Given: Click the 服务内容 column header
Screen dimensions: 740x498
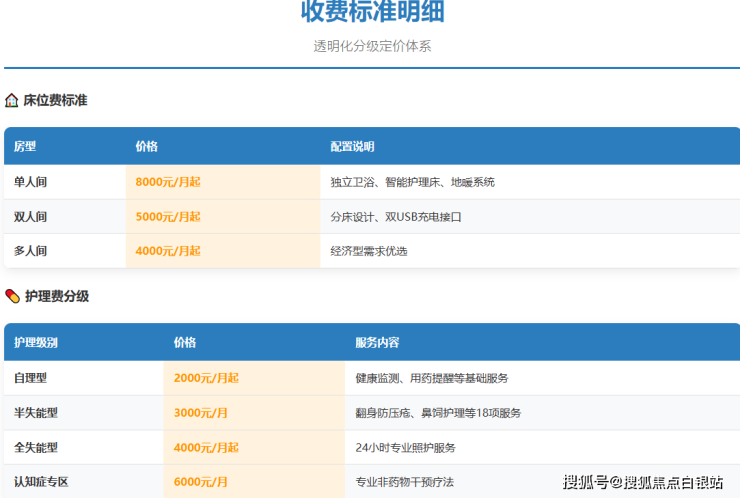Looking at the screenshot, I should click(x=377, y=342).
